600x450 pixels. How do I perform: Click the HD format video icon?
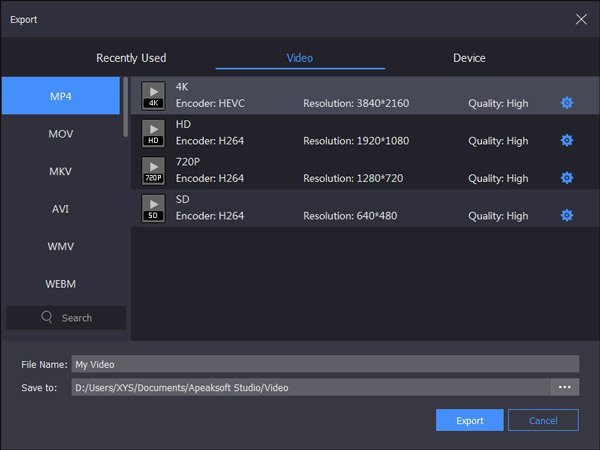click(153, 133)
